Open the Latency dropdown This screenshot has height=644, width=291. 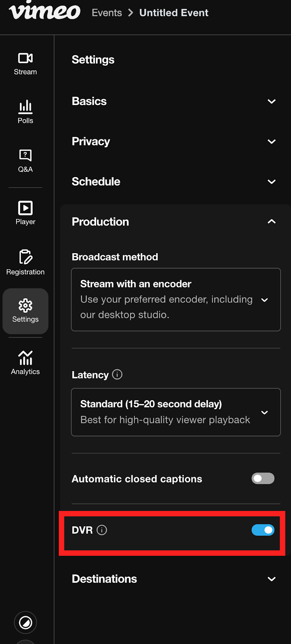pyautogui.click(x=176, y=412)
